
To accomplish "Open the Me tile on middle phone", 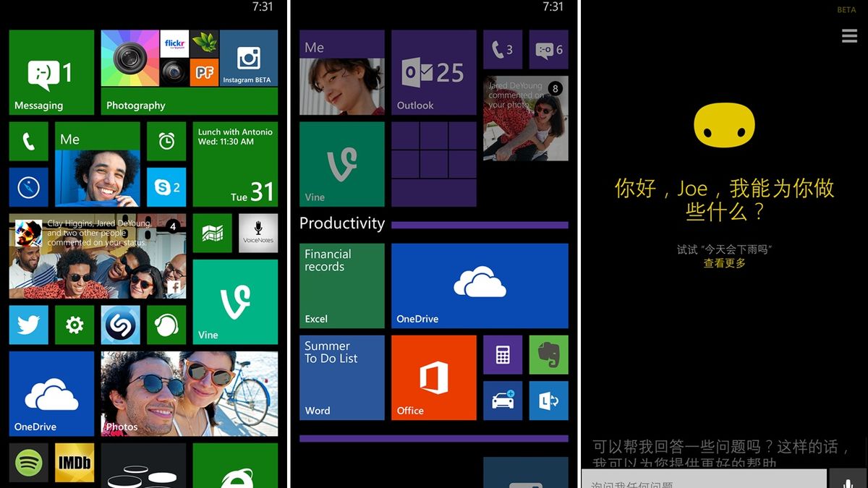I will pos(342,72).
